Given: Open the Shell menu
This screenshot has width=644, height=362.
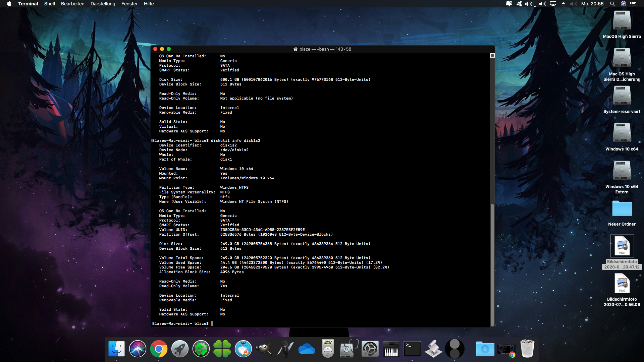Looking at the screenshot, I should point(49,4).
